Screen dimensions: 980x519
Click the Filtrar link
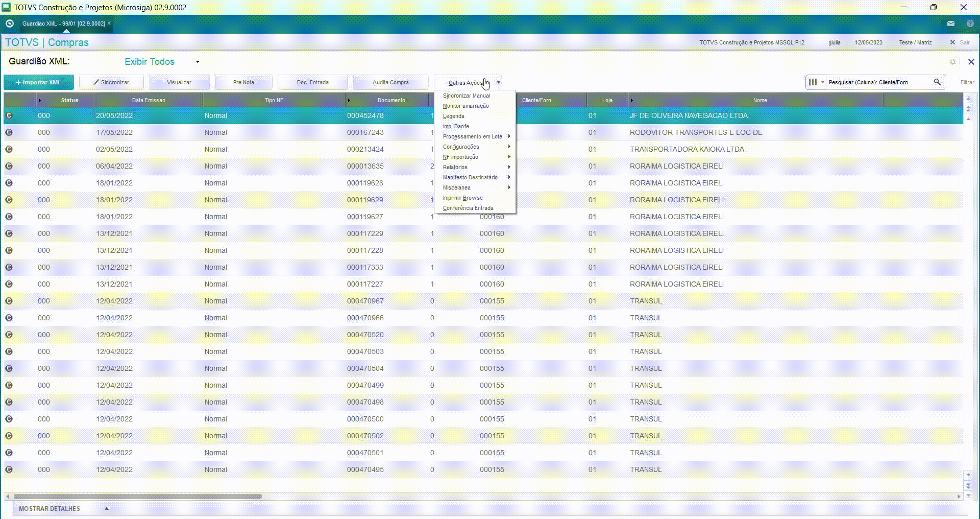pyautogui.click(x=967, y=82)
